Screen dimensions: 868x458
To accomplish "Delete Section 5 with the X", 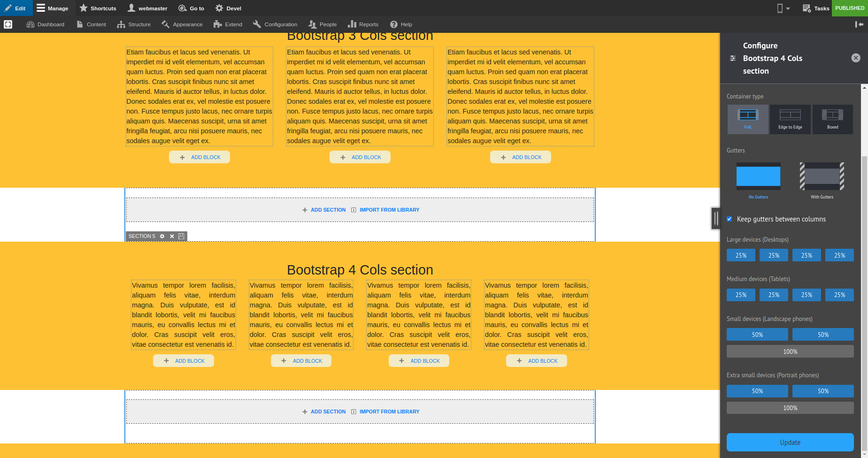I will (x=172, y=236).
